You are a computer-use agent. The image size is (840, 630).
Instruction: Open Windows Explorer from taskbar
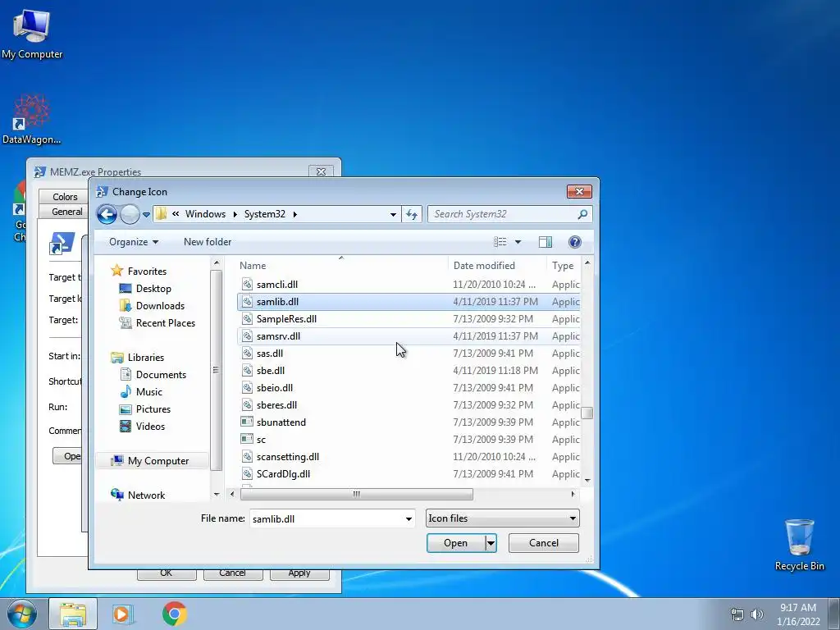73,614
